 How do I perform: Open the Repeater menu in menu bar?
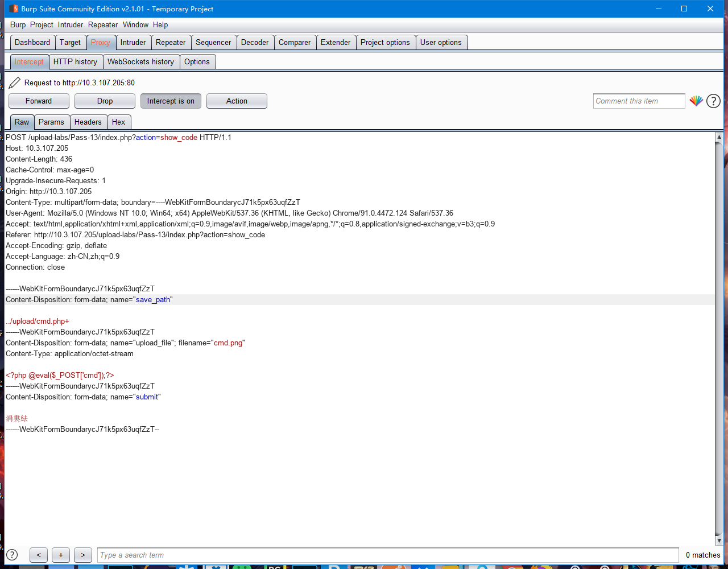(103, 24)
